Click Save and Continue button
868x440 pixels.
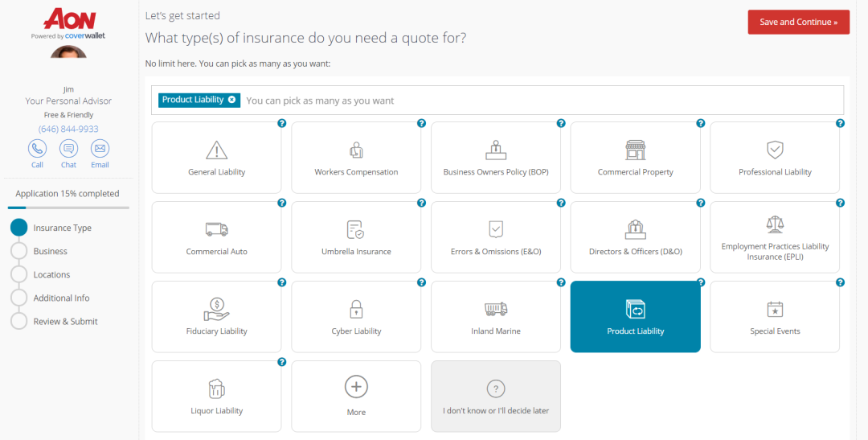coord(798,23)
